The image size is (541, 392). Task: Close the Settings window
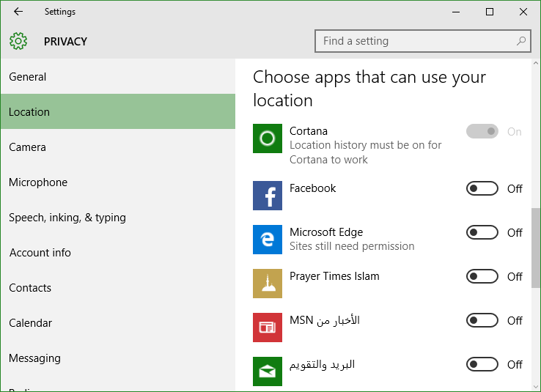tap(523, 12)
